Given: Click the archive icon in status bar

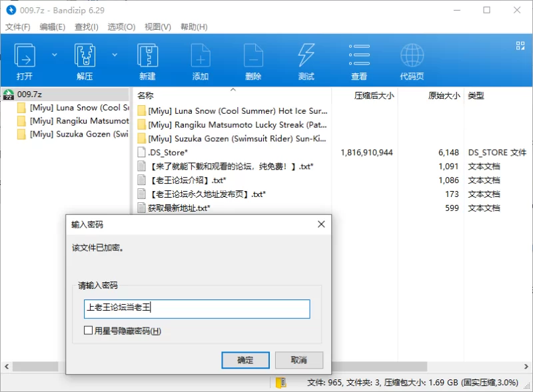Looking at the screenshot, I should [x=280, y=383].
